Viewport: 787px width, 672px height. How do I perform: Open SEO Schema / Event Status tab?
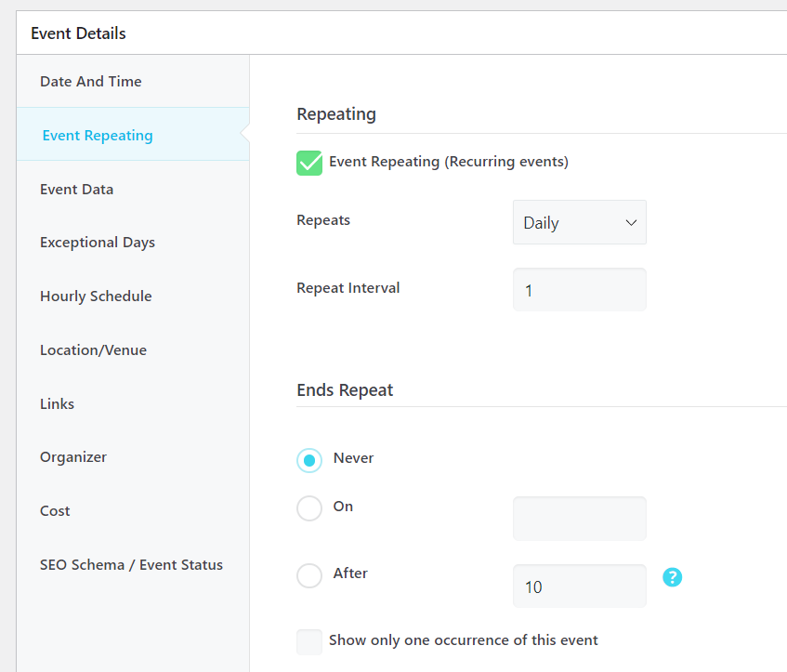tap(131, 565)
